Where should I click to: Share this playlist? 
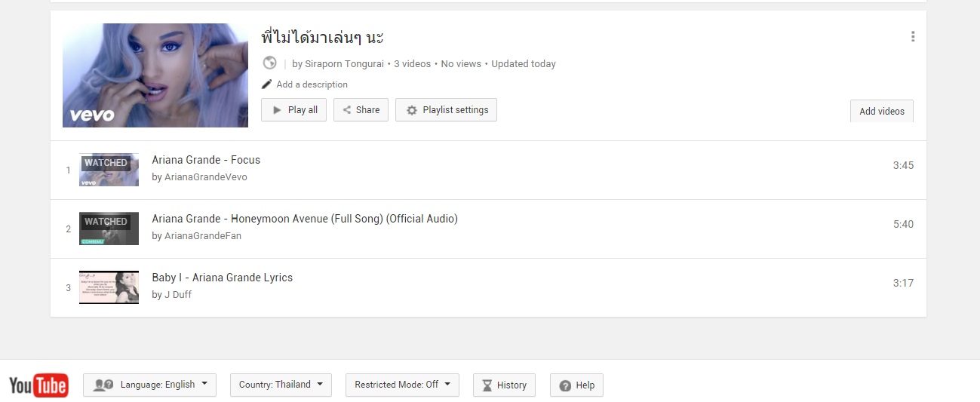pos(361,110)
